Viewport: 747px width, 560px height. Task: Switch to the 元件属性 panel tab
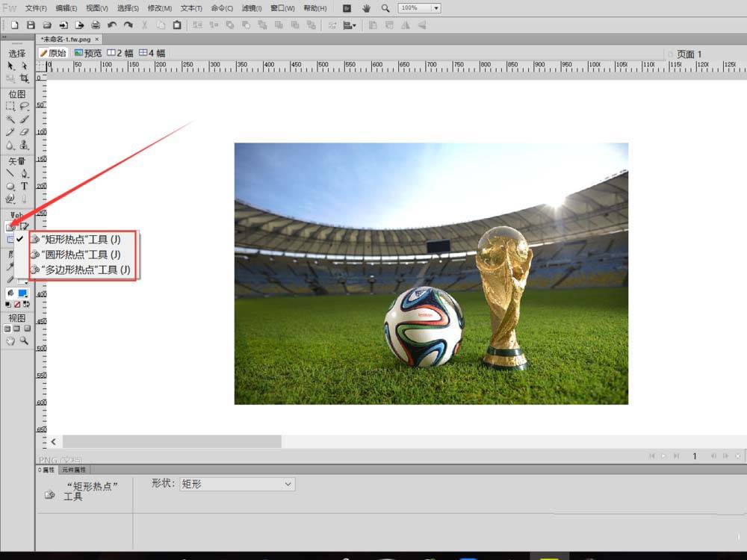[x=74, y=470]
